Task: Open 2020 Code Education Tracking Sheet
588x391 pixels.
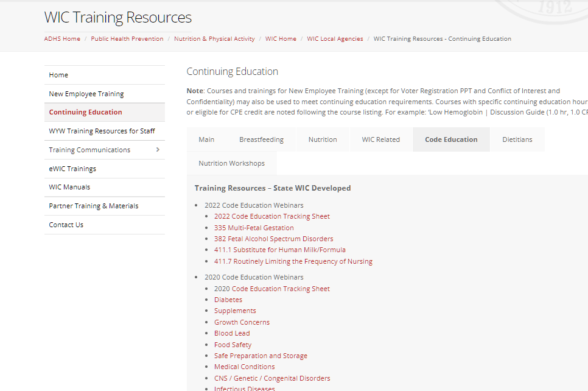Action: tap(271, 289)
